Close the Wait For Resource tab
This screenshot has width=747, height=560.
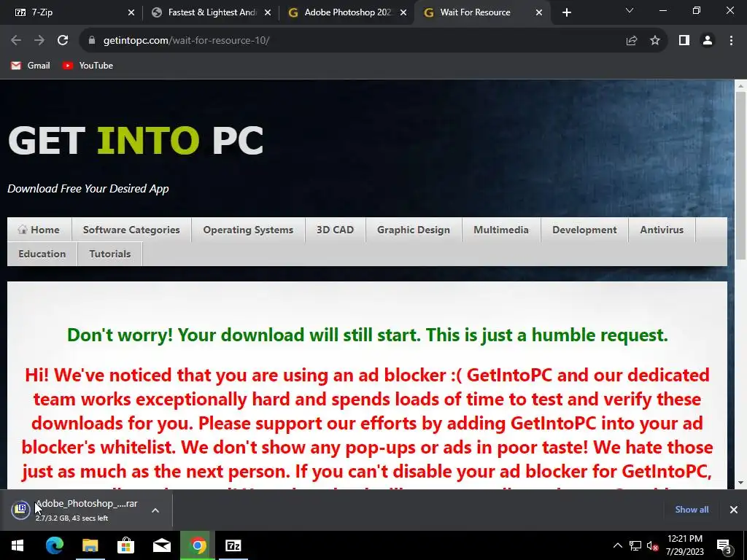pyautogui.click(x=539, y=13)
